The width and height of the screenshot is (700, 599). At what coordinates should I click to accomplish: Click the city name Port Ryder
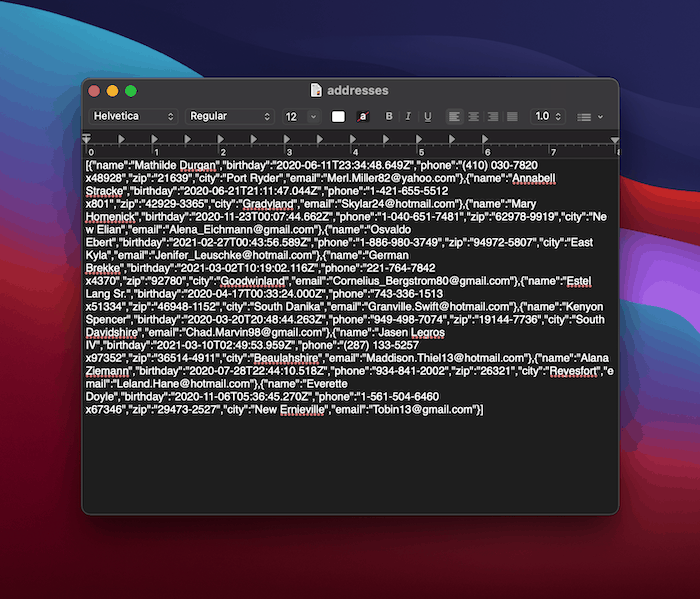click(252, 179)
